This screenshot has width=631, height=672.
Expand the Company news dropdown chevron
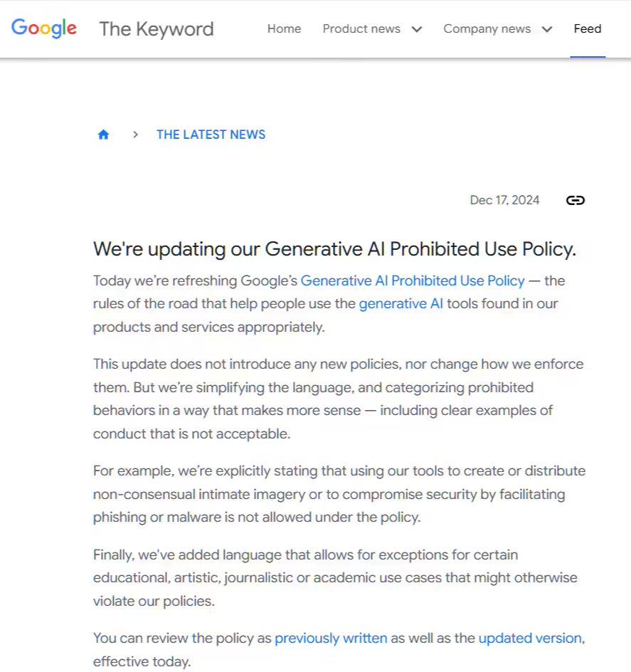[x=547, y=29]
